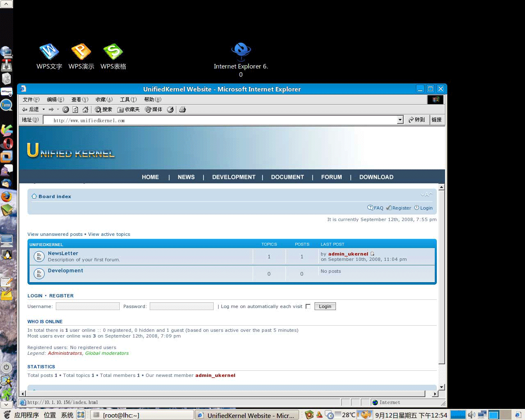Open the 应用程序 panel menu
525x420 pixels.
coord(26,415)
